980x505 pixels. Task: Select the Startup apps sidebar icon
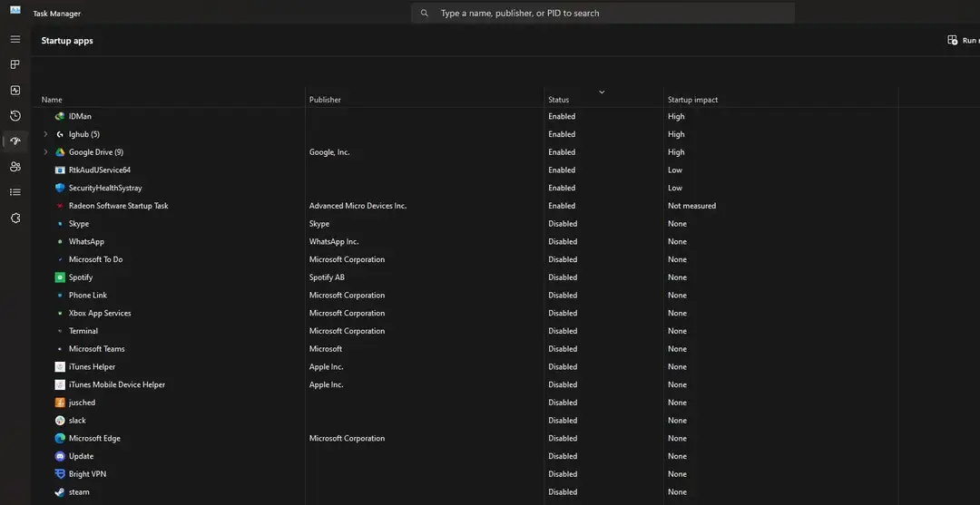pyautogui.click(x=15, y=141)
